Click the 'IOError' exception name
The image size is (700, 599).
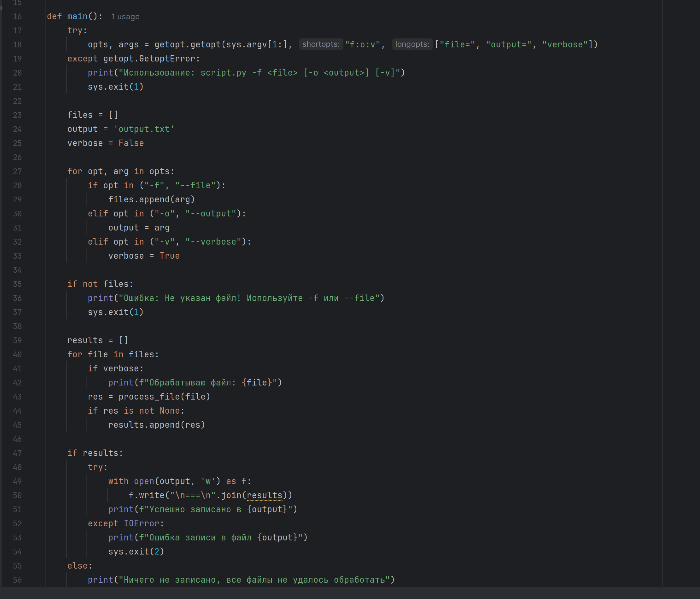[x=141, y=523]
